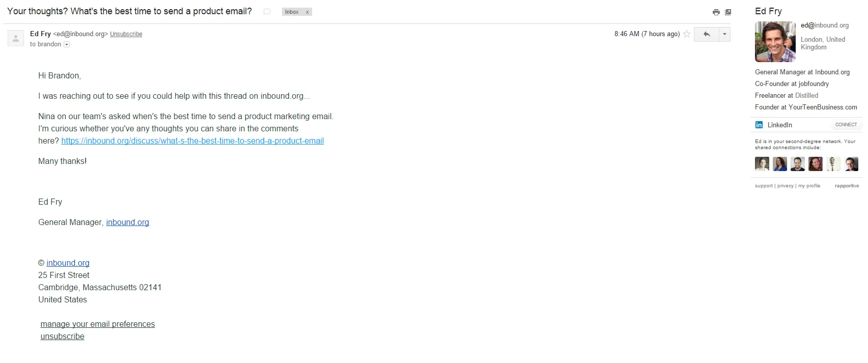Open manage your email preferences link

(98, 324)
